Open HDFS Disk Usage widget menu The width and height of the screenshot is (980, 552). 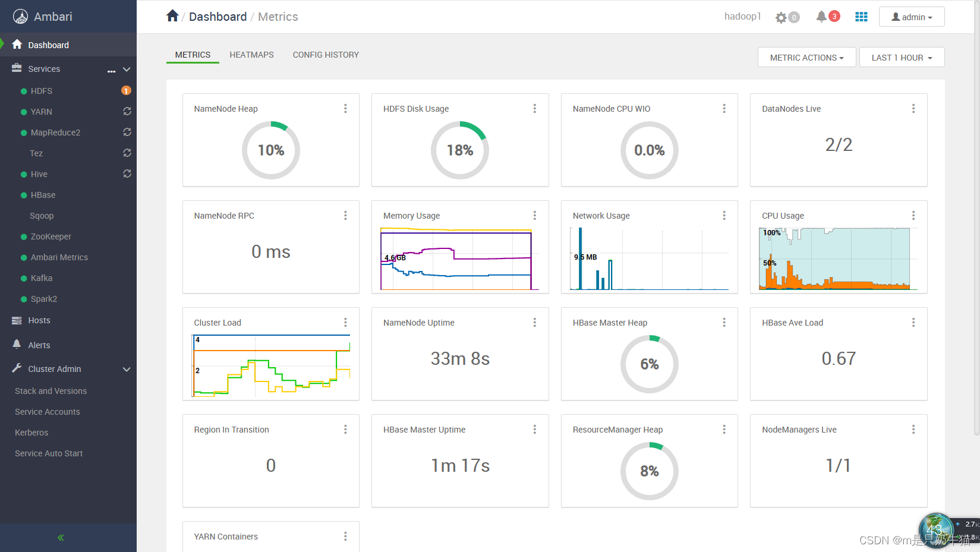point(535,108)
